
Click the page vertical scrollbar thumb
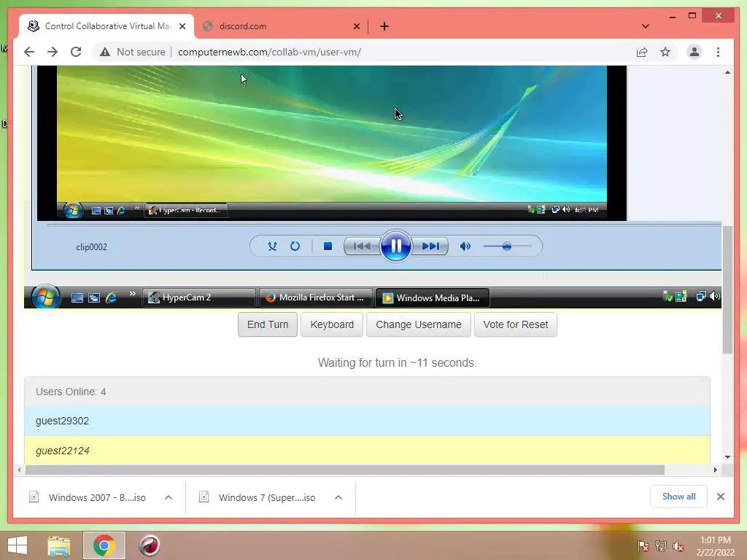[x=727, y=289]
